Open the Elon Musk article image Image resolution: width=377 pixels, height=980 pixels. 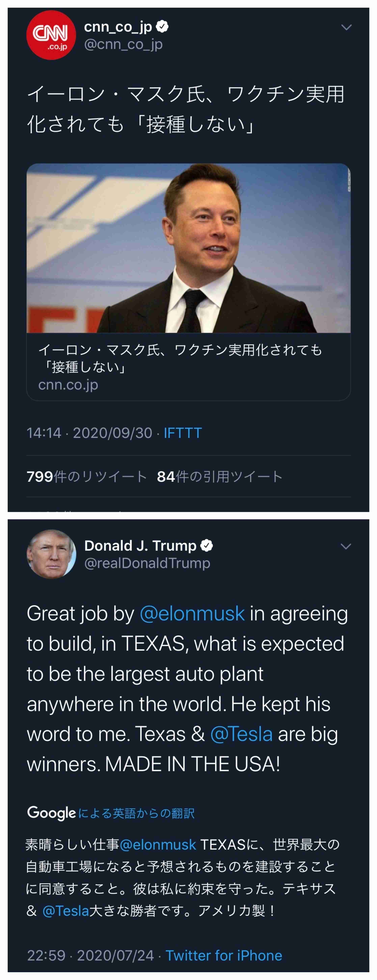point(188,248)
